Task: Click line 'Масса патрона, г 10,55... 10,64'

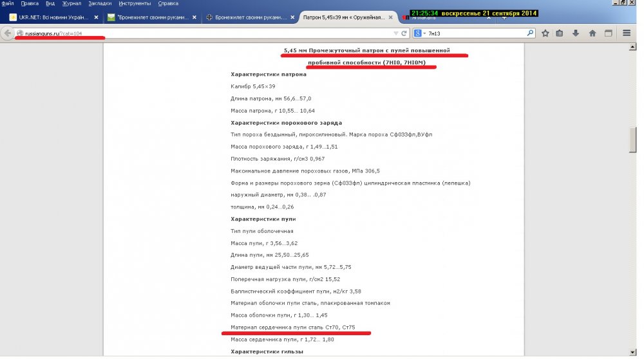Action: 272,111
